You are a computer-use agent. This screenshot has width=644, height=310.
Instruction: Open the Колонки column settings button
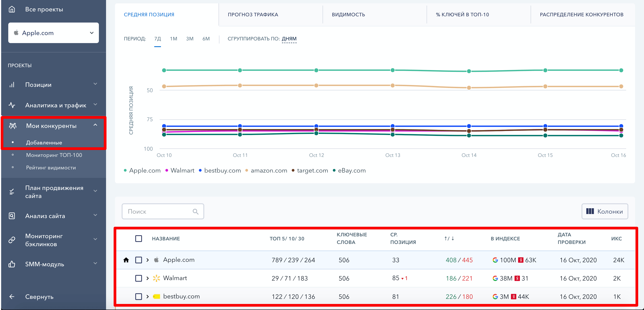click(605, 212)
